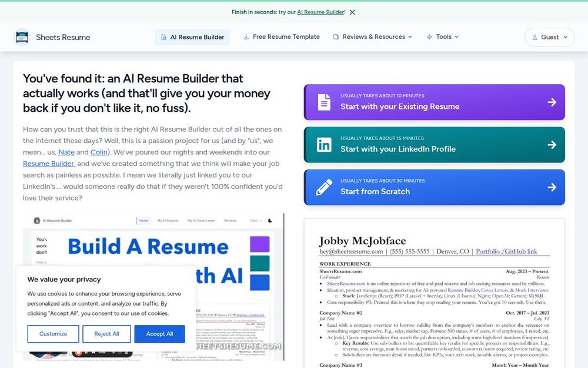The height and width of the screenshot is (368, 588).
Task: Dismiss the top banner with X
Action: click(x=352, y=12)
